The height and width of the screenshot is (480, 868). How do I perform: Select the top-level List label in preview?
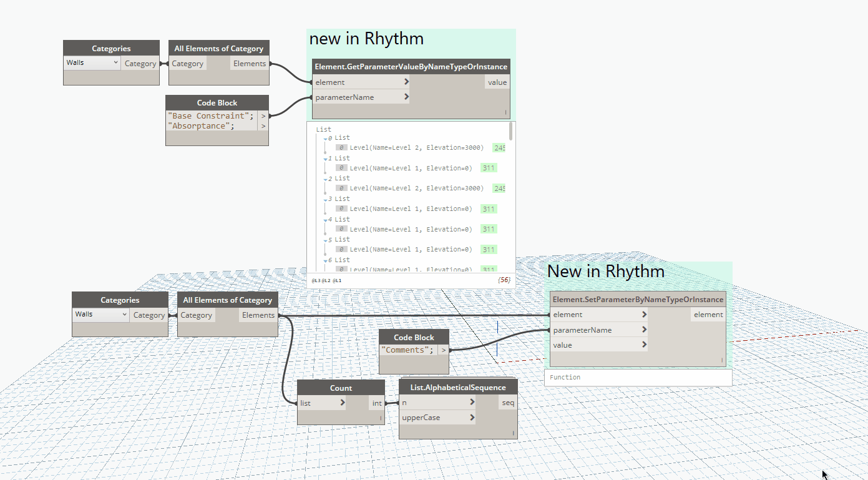pos(324,130)
